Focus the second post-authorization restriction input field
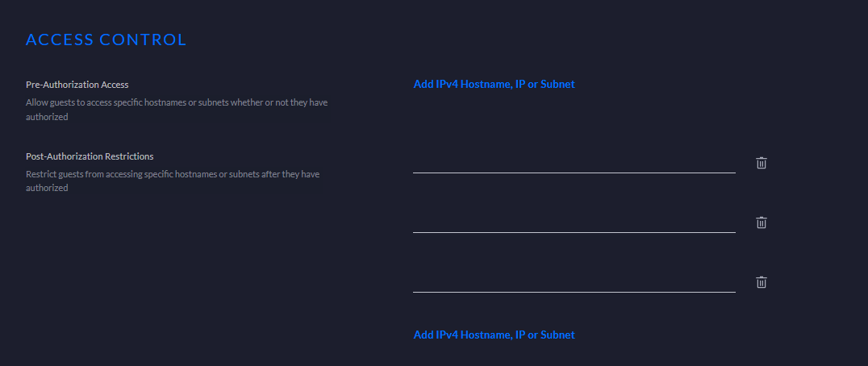This screenshot has width=868, height=366. (x=574, y=222)
